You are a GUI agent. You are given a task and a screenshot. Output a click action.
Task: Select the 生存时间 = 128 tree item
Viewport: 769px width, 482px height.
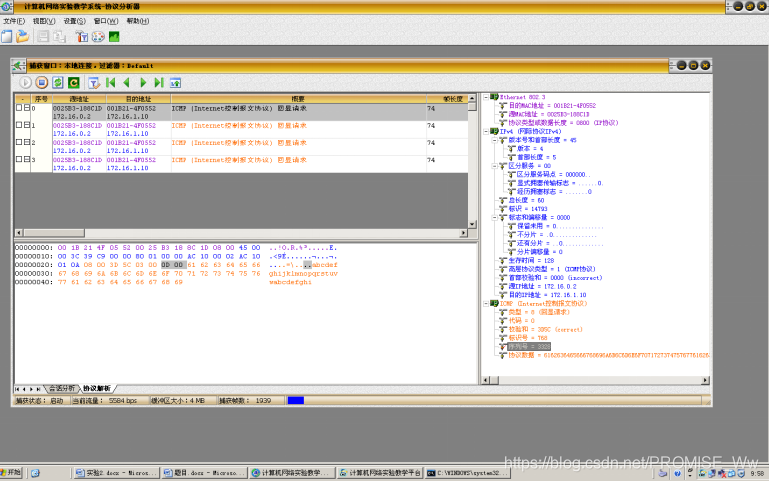tap(531, 260)
